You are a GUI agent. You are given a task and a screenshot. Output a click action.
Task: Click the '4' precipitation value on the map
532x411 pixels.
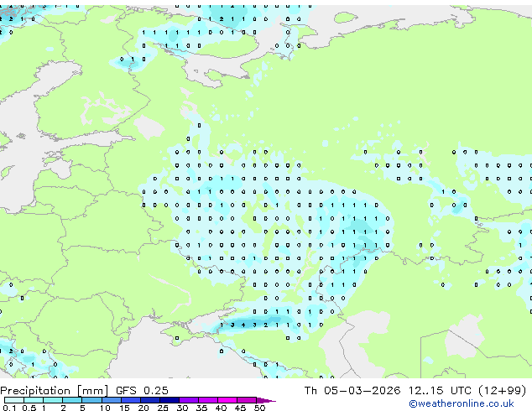pyautogui.click(x=243, y=325)
